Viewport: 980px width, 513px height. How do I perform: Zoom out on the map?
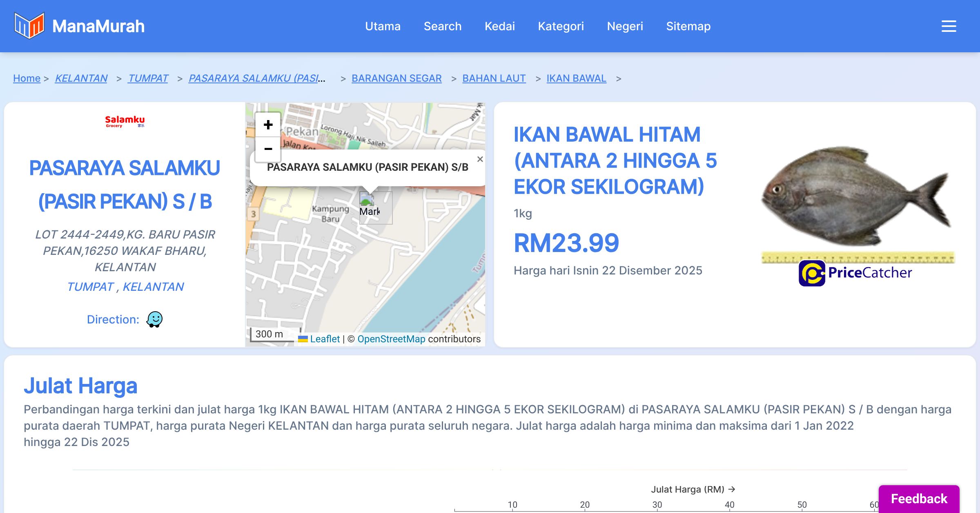(268, 149)
